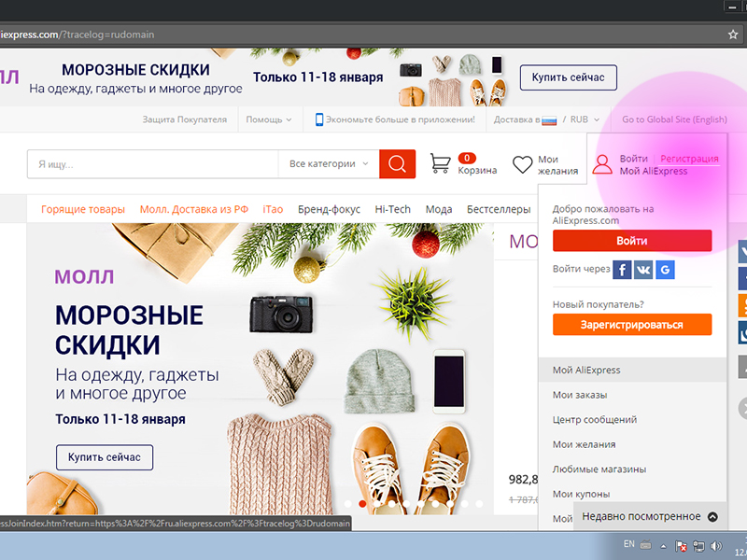Open the Мода menu item
The image size is (747, 560).
coord(439,209)
